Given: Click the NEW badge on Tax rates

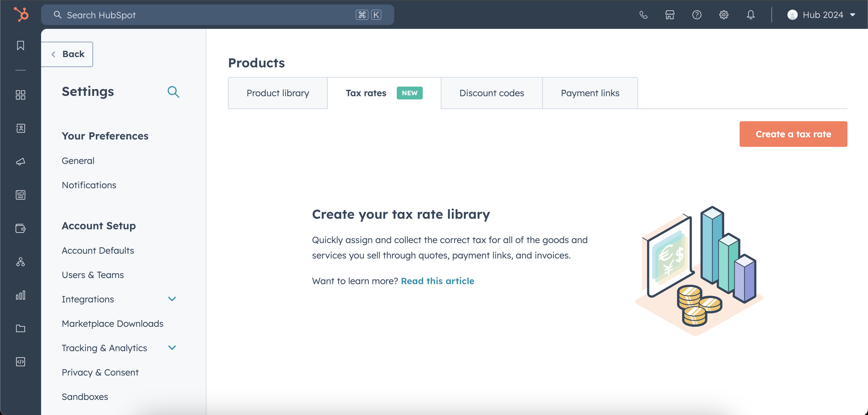Looking at the screenshot, I should point(409,93).
